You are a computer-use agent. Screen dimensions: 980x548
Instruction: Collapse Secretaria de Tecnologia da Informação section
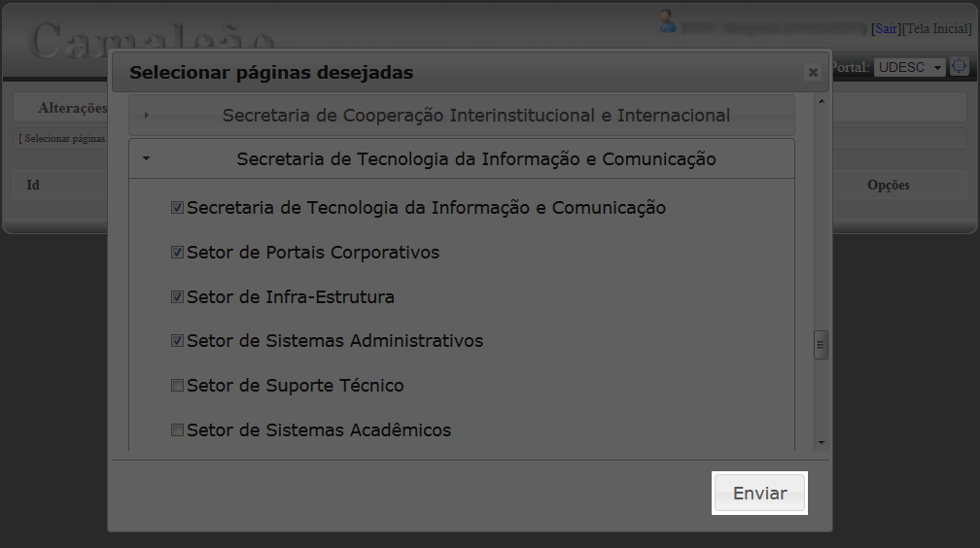point(461,158)
